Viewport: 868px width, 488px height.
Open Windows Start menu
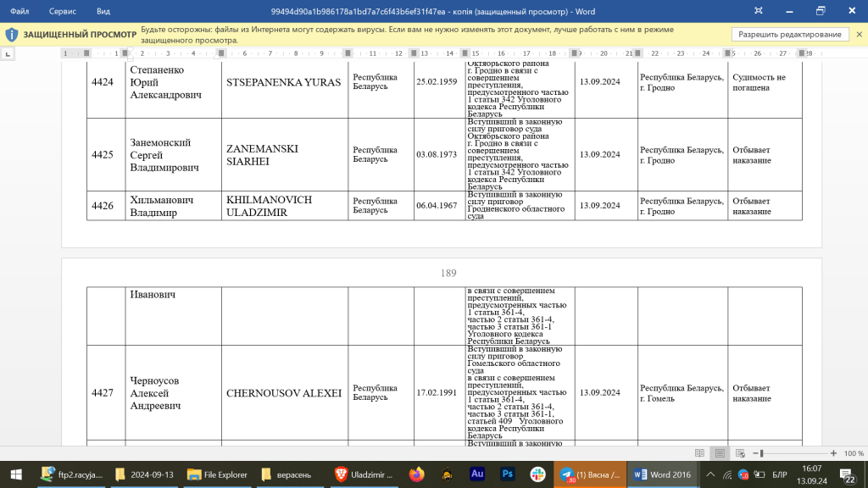(15, 474)
